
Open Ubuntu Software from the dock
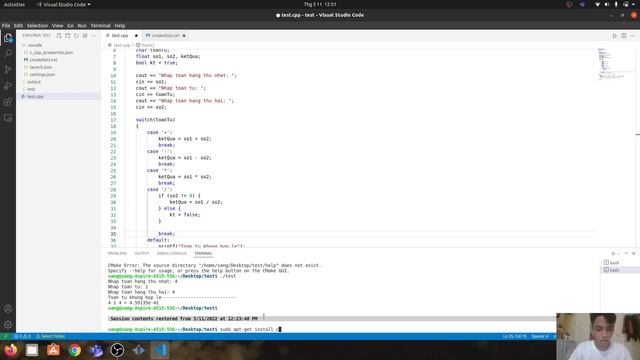point(53,350)
